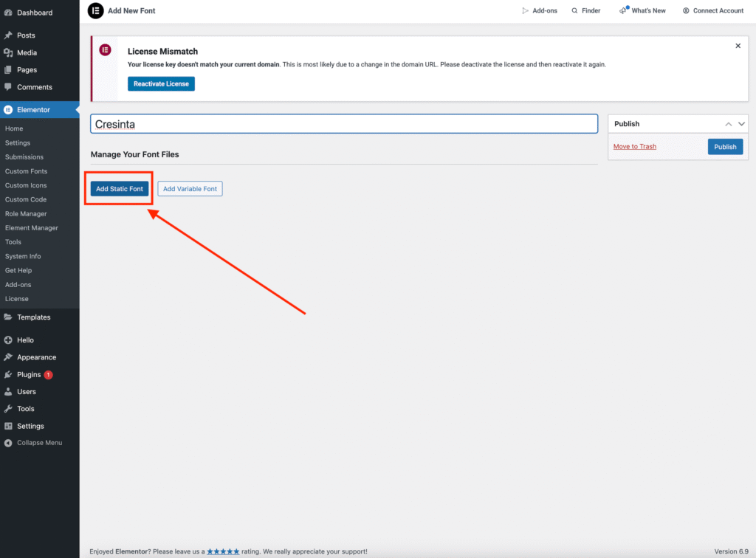The width and height of the screenshot is (756, 558).
Task: Dismiss the License Mismatch notice
Action: [738, 46]
